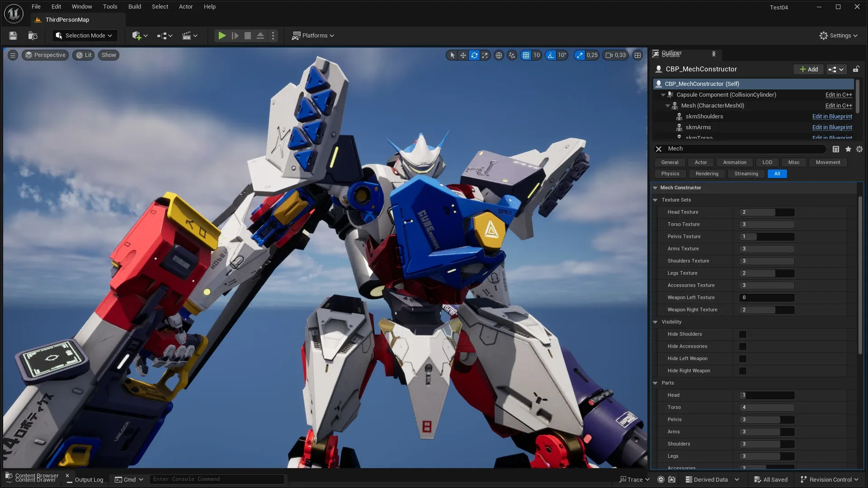Click Edit in C++ for Capsule Component
The image size is (868, 488).
(838, 95)
